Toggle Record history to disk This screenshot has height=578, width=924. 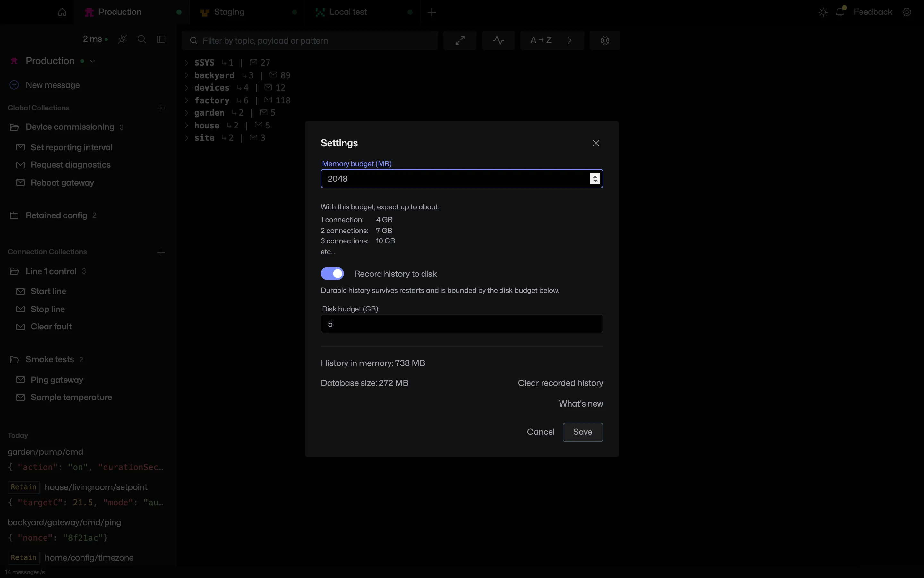pyautogui.click(x=332, y=274)
